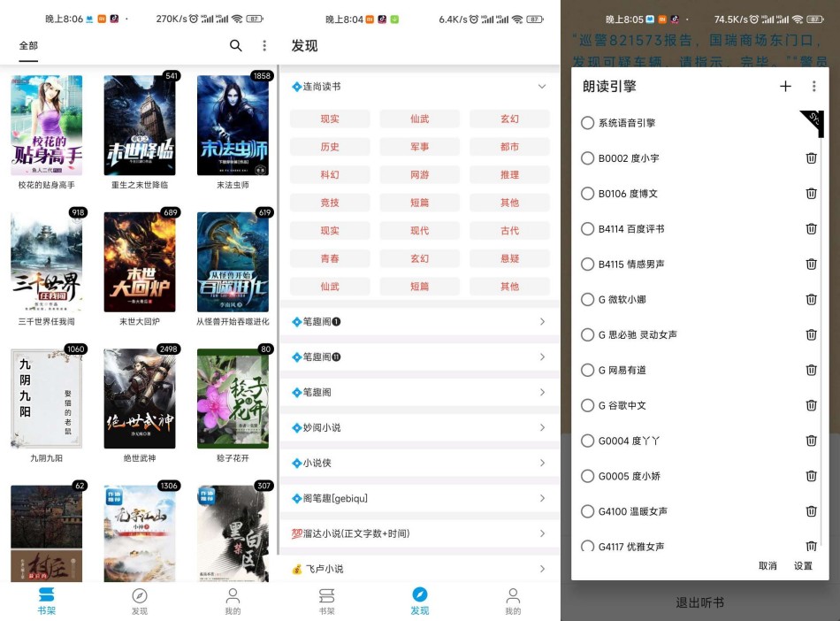This screenshot has height=621, width=840.
Task: Click 取消 in the engine dialog
Action: 767,566
